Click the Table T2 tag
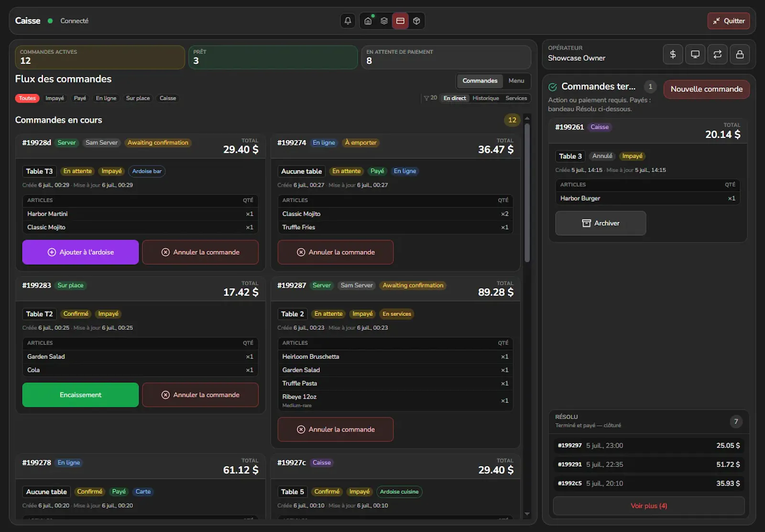The height and width of the screenshot is (532, 765). click(x=39, y=314)
